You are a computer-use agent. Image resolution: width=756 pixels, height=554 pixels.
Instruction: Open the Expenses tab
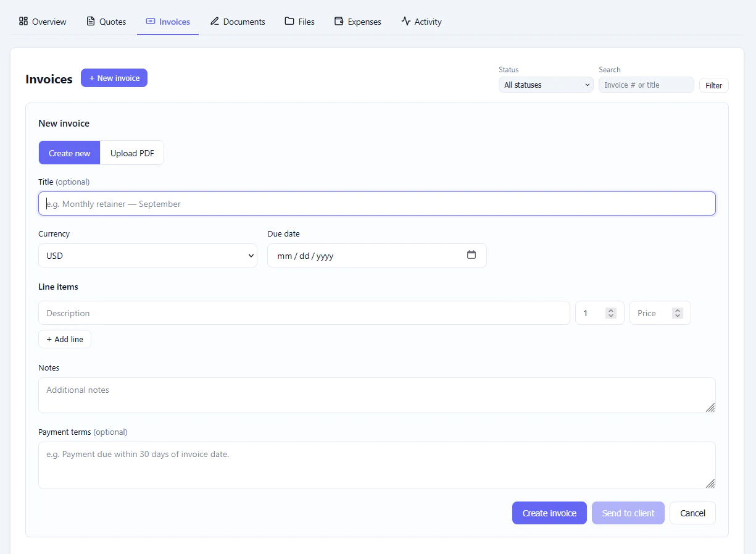point(357,22)
